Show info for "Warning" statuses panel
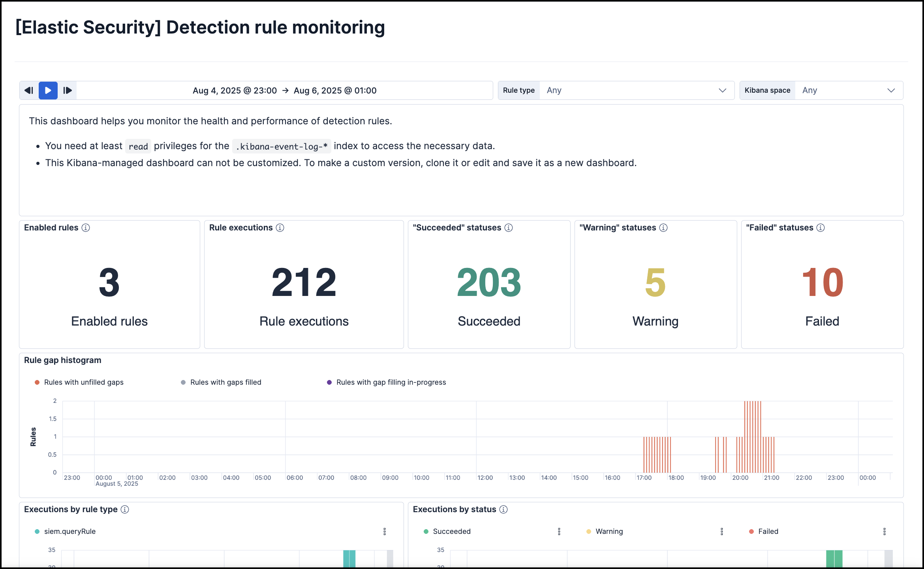This screenshot has height=569, width=924. coord(663,228)
